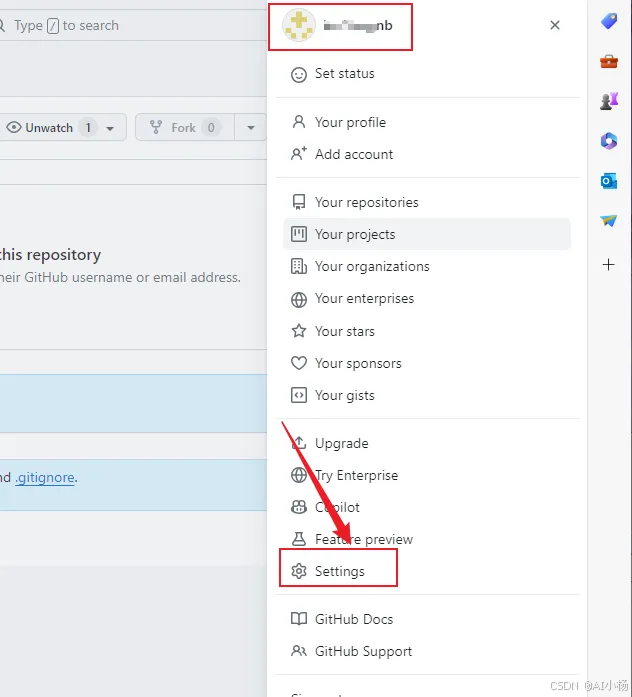Click the eye icon on Unwatch button
Image resolution: width=632 pixels, height=697 pixels.
tap(14, 128)
